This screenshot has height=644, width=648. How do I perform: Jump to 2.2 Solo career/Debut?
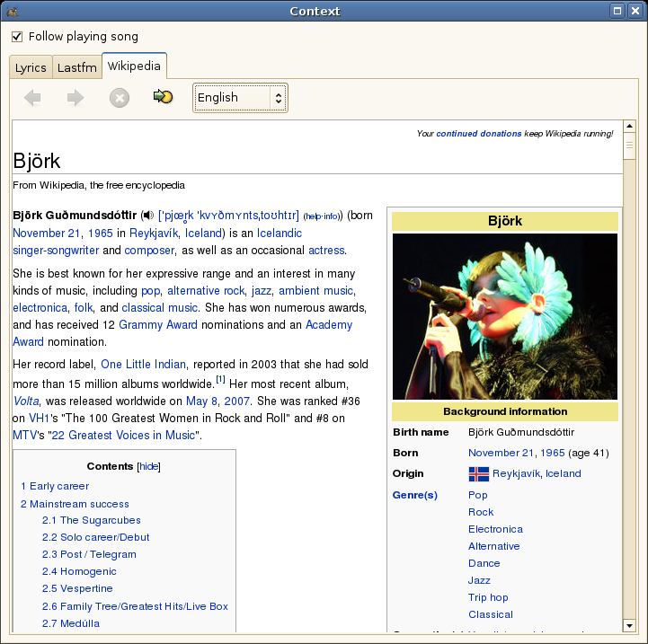point(96,537)
